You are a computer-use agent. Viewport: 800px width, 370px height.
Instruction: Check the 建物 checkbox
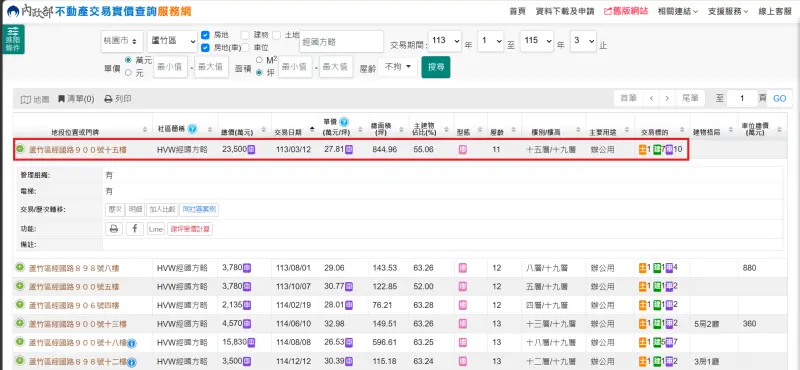tap(244, 35)
